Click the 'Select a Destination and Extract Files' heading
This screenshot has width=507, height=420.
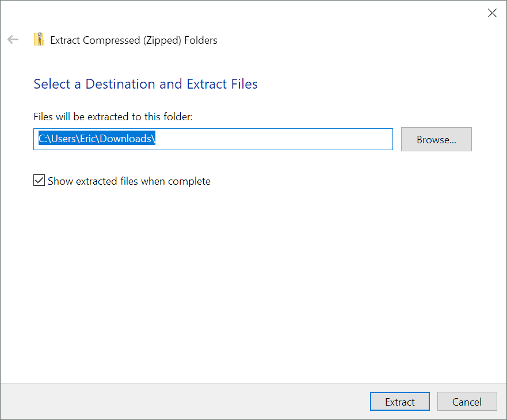pos(146,84)
